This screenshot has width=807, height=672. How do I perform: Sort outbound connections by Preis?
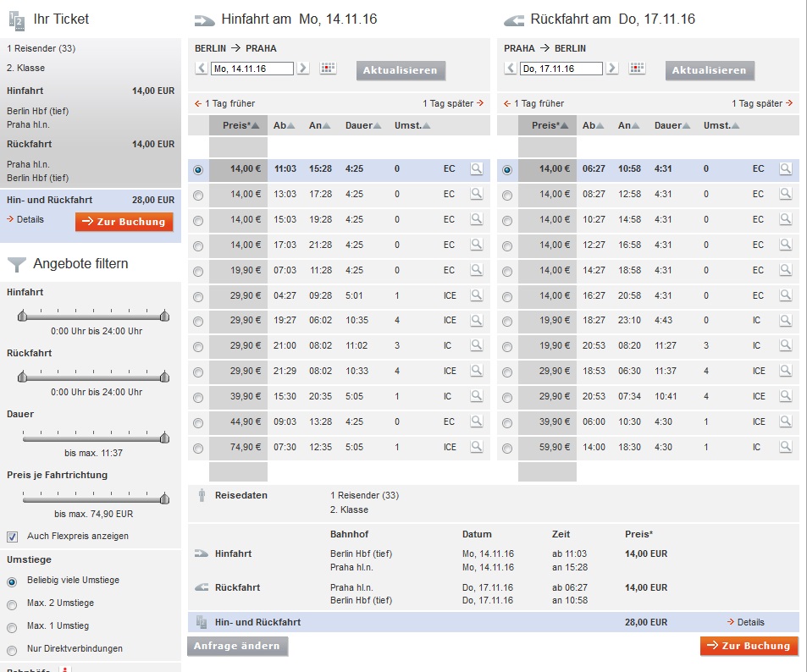(240, 125)
